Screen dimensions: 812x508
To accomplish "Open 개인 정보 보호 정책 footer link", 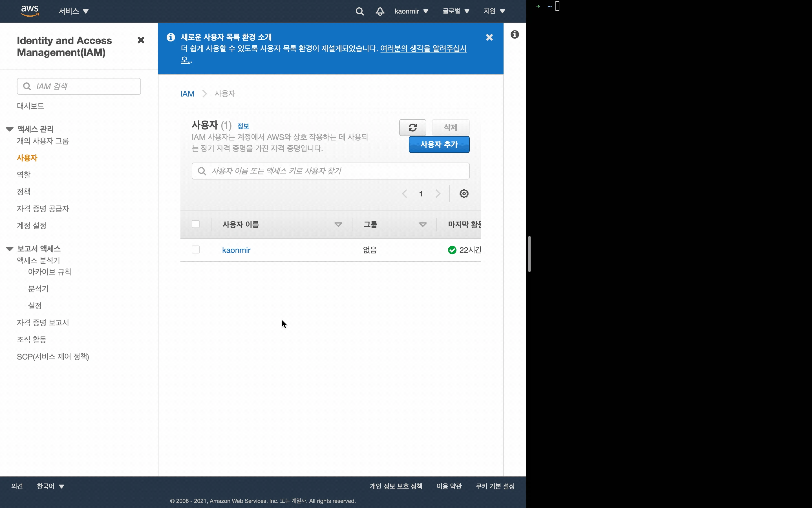I will tap(396, 486).
